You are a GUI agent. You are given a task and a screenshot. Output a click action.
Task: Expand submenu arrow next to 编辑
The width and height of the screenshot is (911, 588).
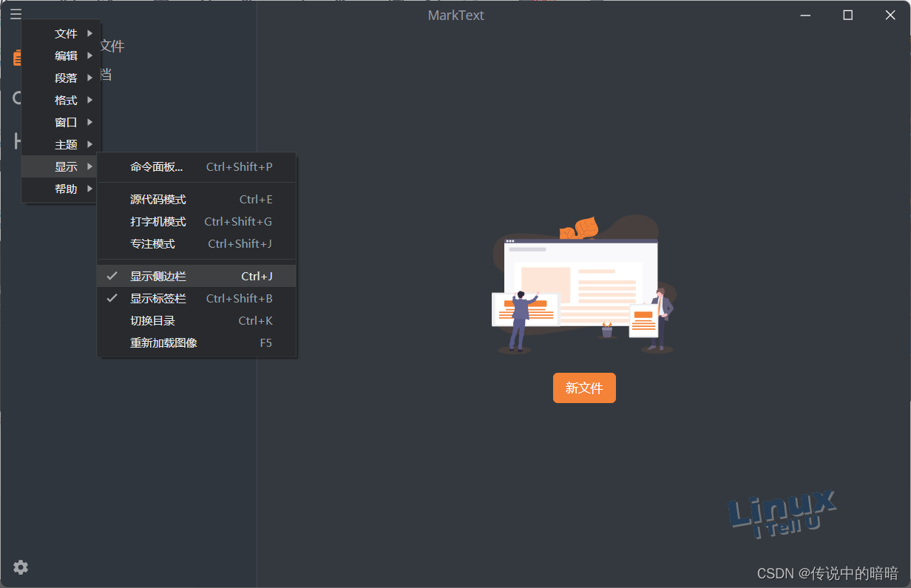click(x=89, y=55)
